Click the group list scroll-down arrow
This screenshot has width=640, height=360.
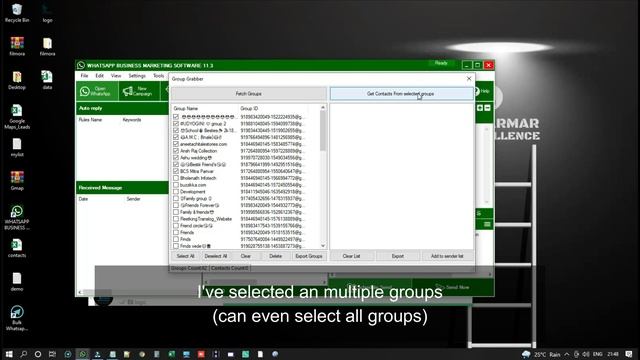pos(323,246)
